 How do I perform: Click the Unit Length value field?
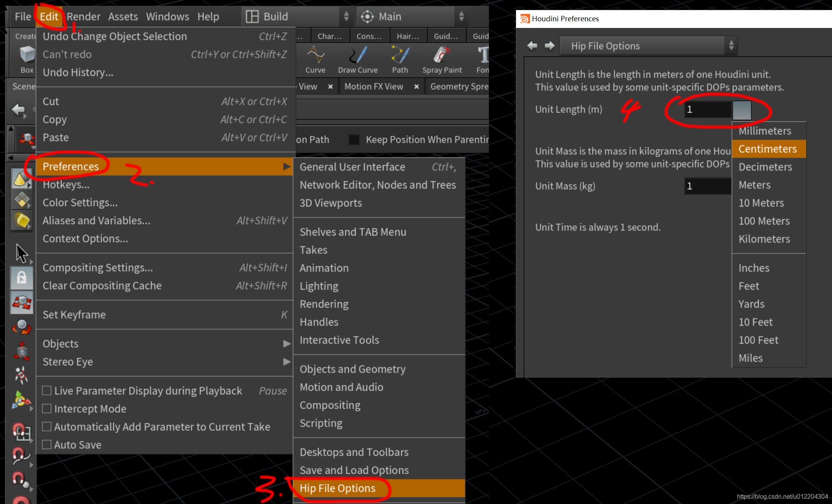708,110
